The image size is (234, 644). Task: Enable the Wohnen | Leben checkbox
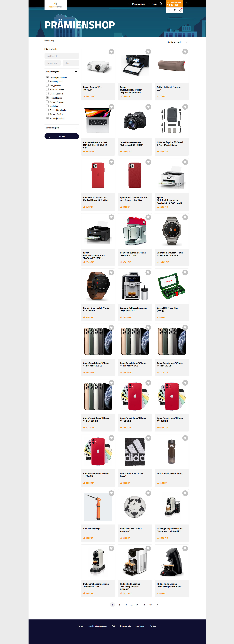[47, 81]
